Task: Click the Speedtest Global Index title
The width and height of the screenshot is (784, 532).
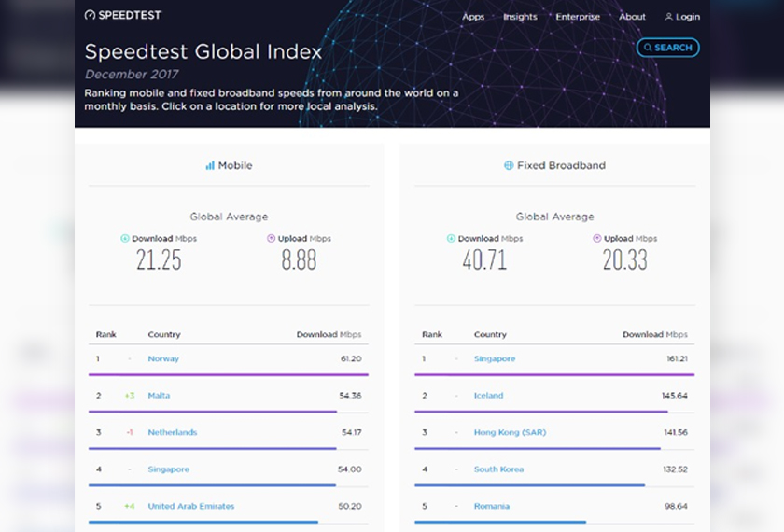Action: pos(203,51)
